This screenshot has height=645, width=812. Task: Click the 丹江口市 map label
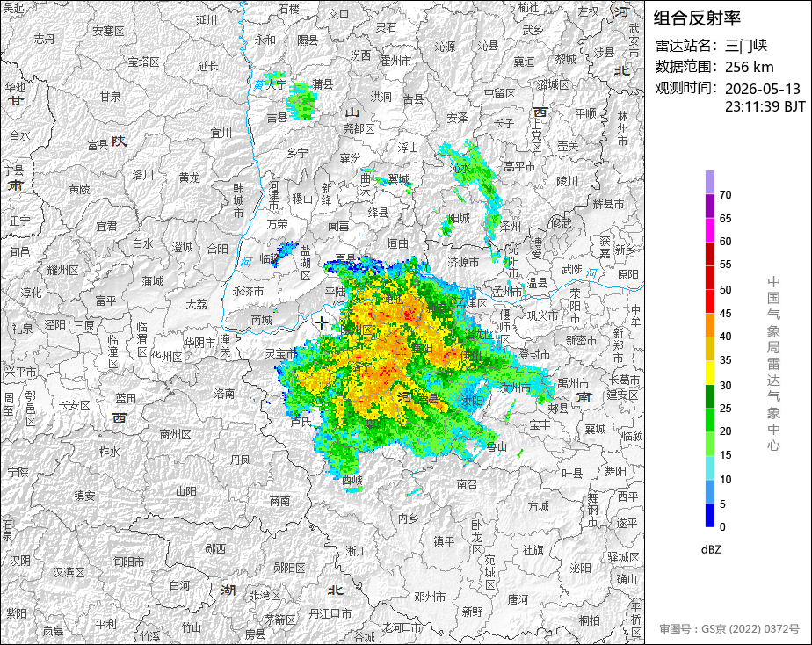click(x=330, y=613)
